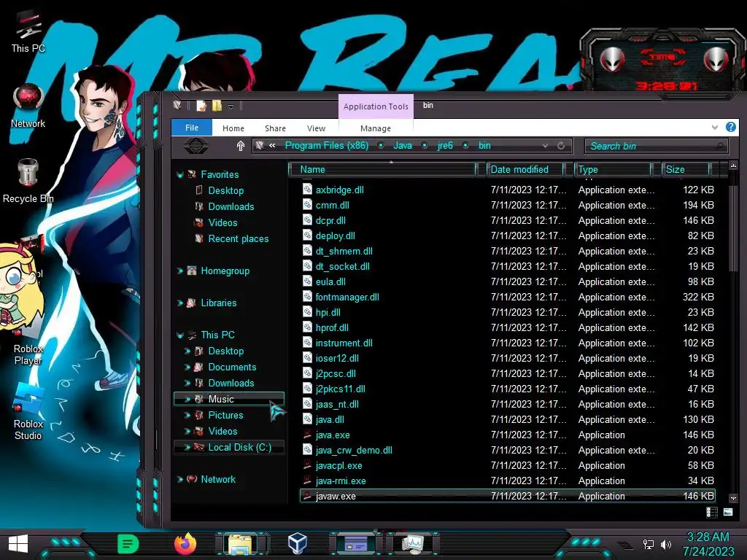This screenshot has height=560, width=747.
Task: Navigate to Program Files (x86) breadcrumb
Action: point(327,146)
